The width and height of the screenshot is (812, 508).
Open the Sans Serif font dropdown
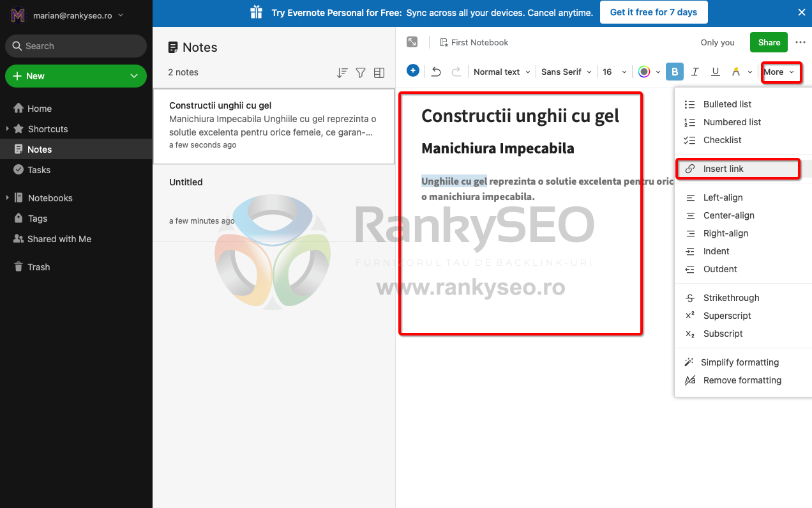point(567,72)
